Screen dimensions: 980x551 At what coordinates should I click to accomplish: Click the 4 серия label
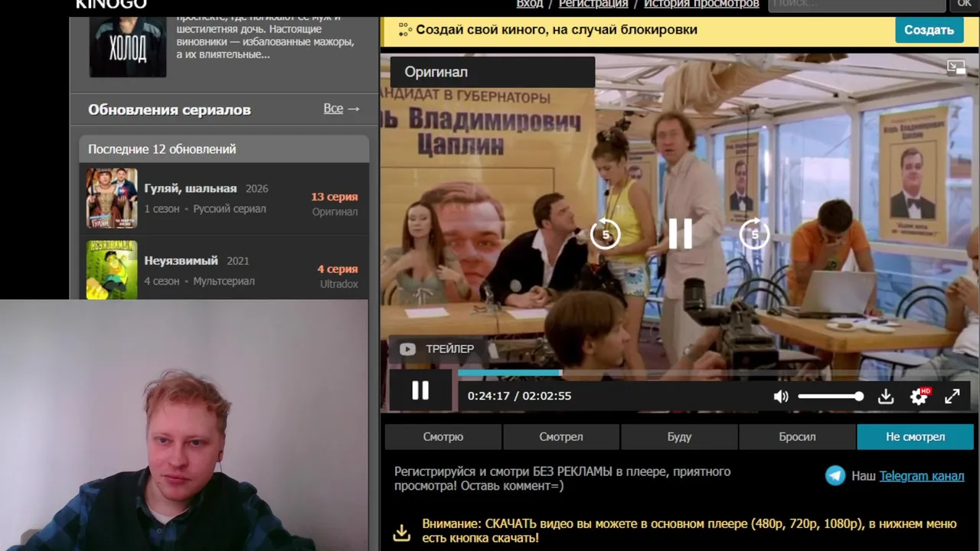(338, 269)
